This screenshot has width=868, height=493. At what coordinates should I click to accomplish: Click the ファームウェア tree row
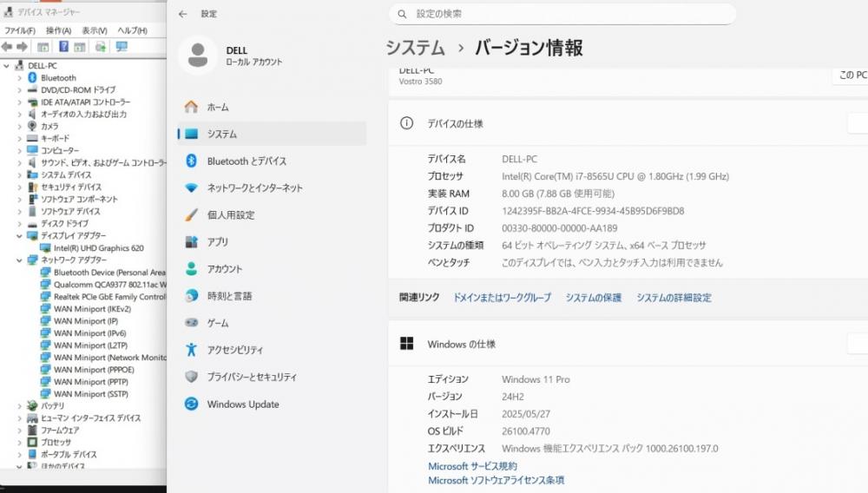click(x=60, y=431)
